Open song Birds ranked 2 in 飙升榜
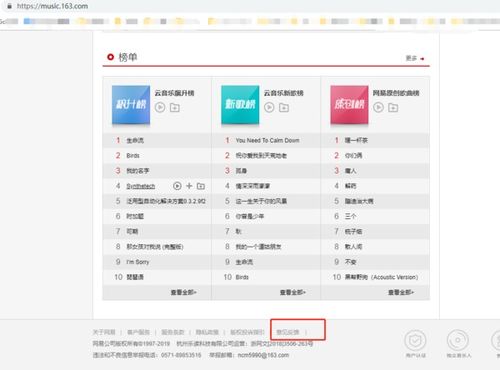The width and height of the screenshot is (500, 370). (x=133, y=156)
